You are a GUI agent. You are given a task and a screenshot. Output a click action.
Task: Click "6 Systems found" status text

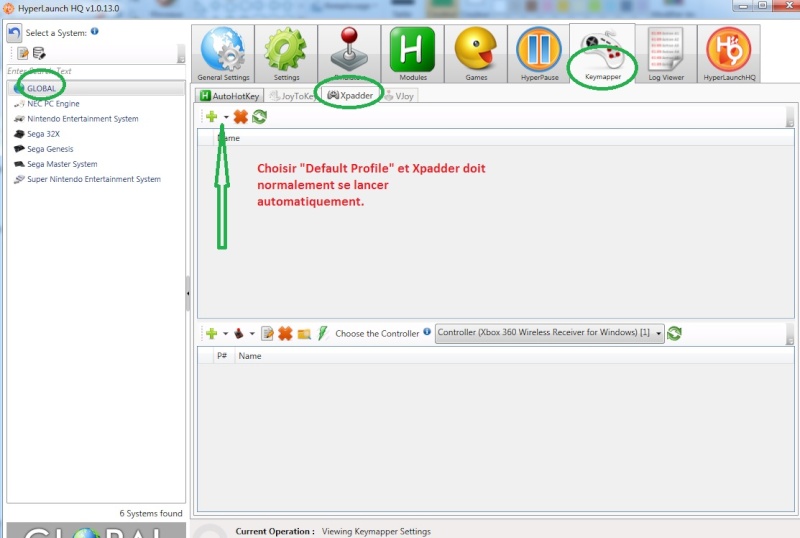(151, 513)
